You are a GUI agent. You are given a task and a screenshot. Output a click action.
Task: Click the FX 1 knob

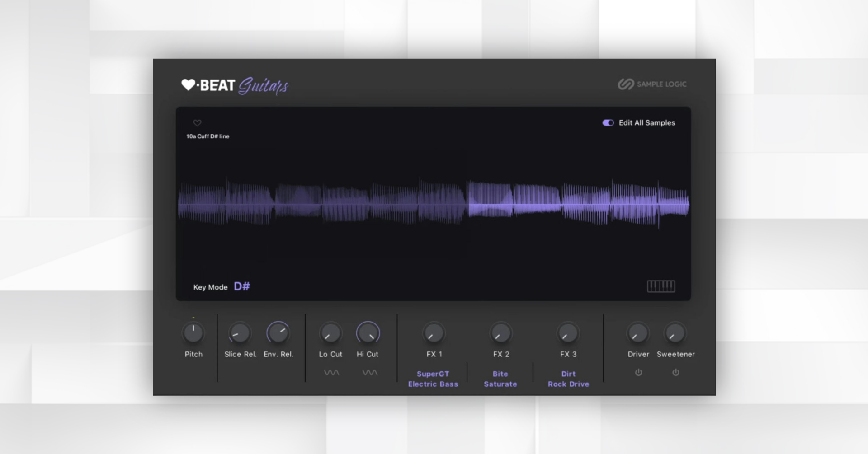pos(434,333)
